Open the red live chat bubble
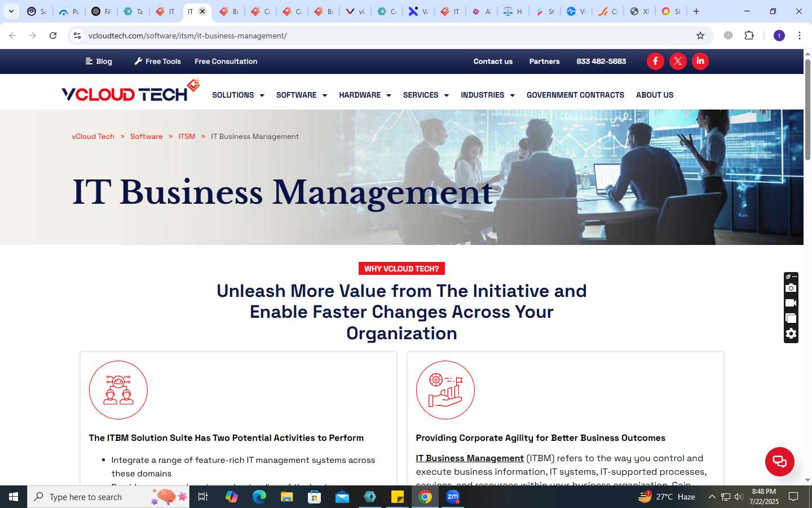 pyautogui.click(x=780, y=461)
